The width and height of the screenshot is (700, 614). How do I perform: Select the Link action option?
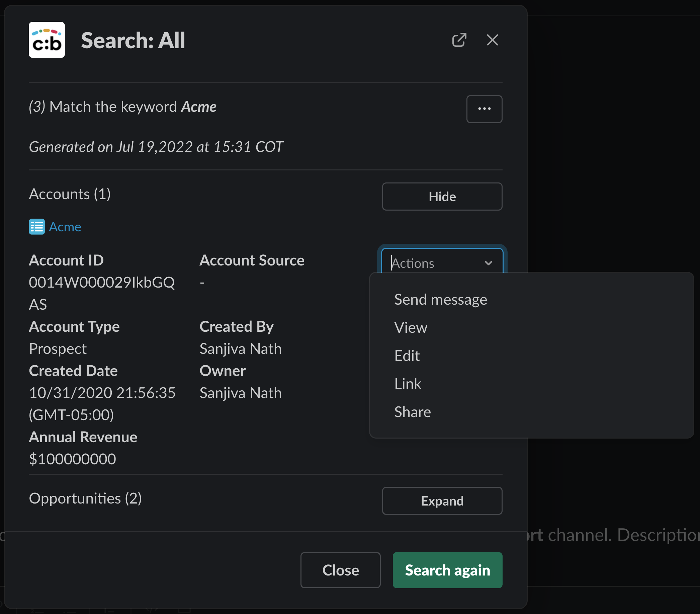408,383
